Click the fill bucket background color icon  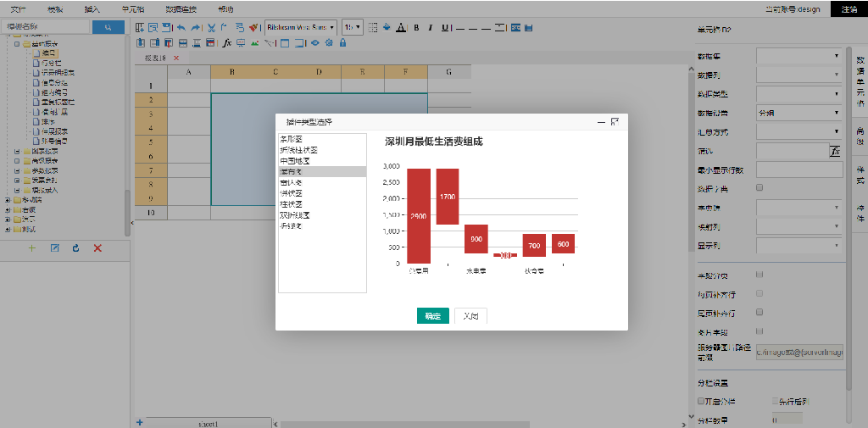click(387, 27)
